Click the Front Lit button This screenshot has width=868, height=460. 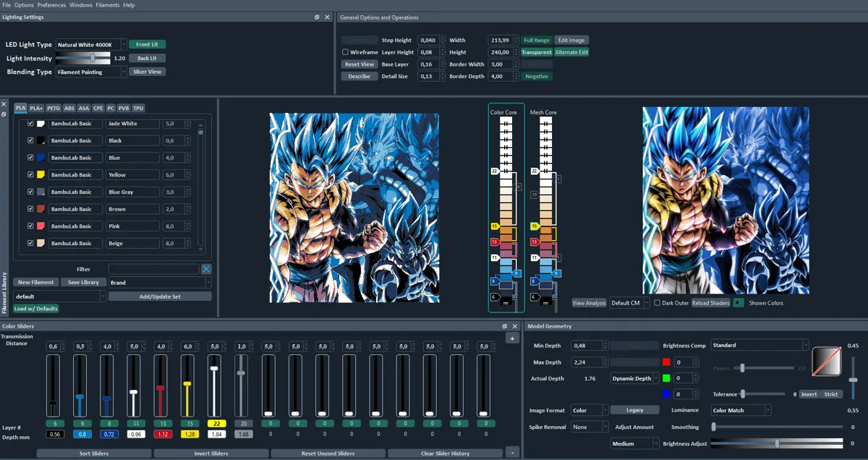pos(148,45)
